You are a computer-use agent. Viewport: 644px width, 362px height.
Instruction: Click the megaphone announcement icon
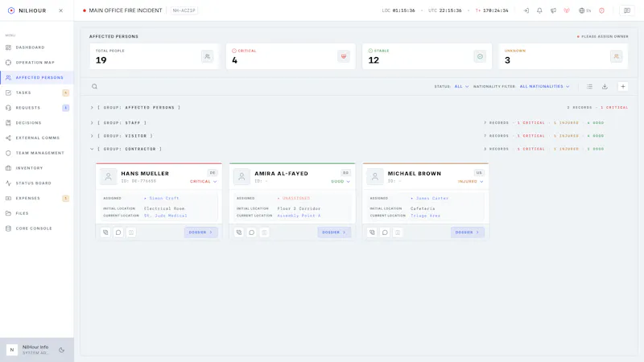[553, 10]
